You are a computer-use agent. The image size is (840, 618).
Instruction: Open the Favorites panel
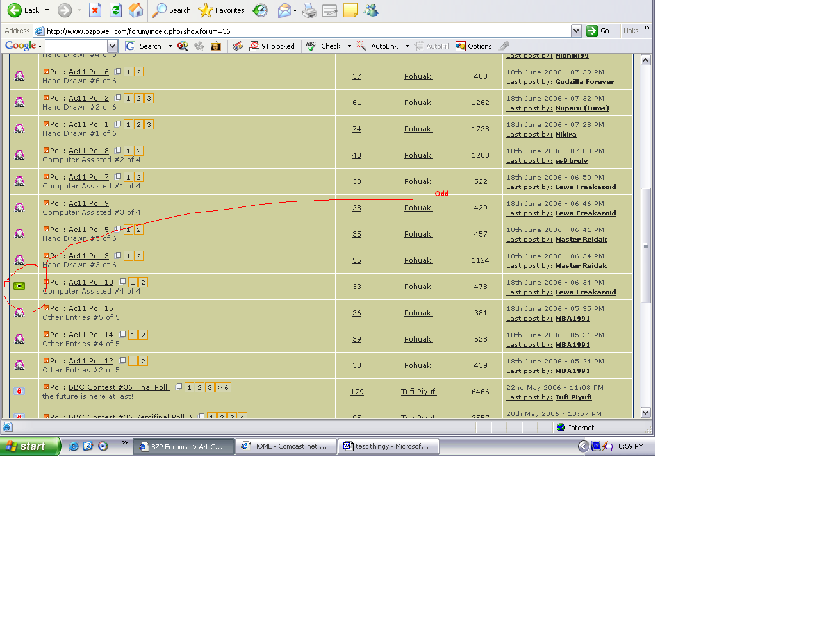pos(222,10)
